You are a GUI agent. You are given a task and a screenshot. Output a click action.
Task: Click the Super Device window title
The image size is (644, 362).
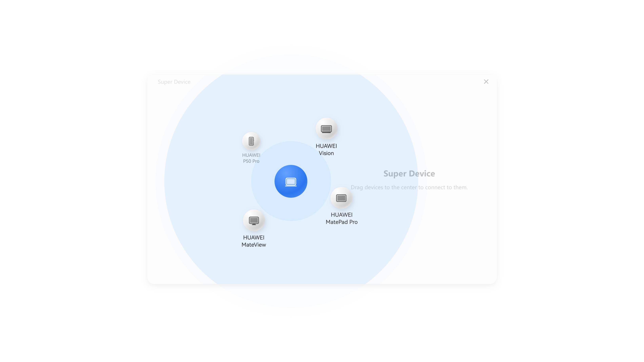[174, 82]
